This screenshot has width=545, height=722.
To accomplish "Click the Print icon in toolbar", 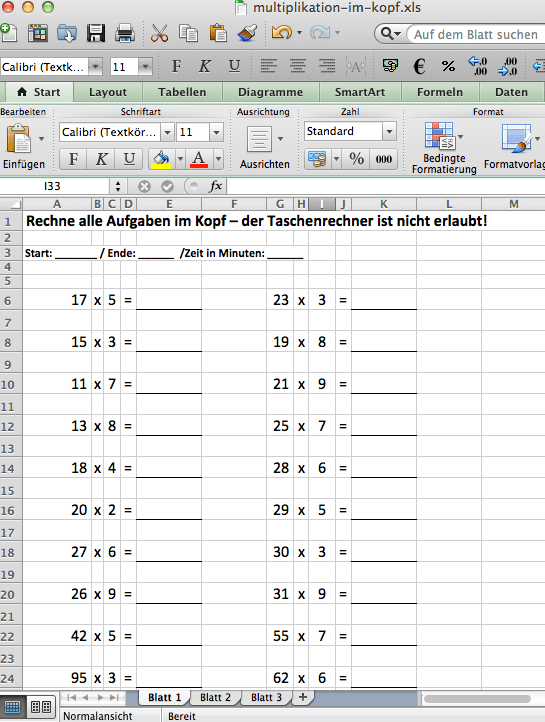I will (125, 34).
